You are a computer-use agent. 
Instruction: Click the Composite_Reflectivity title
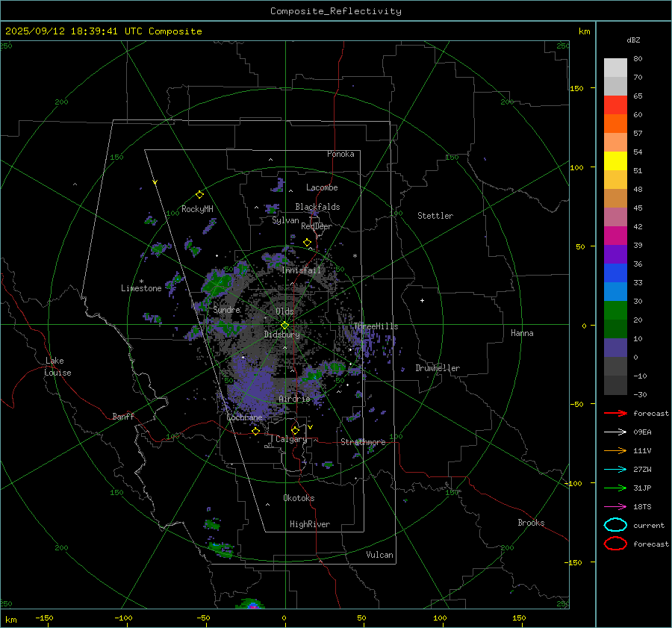[x=336, y=11]
